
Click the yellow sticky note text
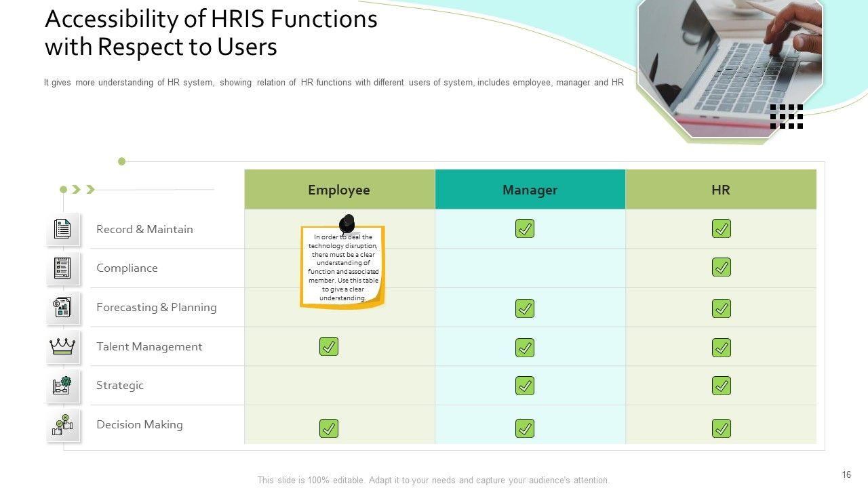(x=343, y=268)
